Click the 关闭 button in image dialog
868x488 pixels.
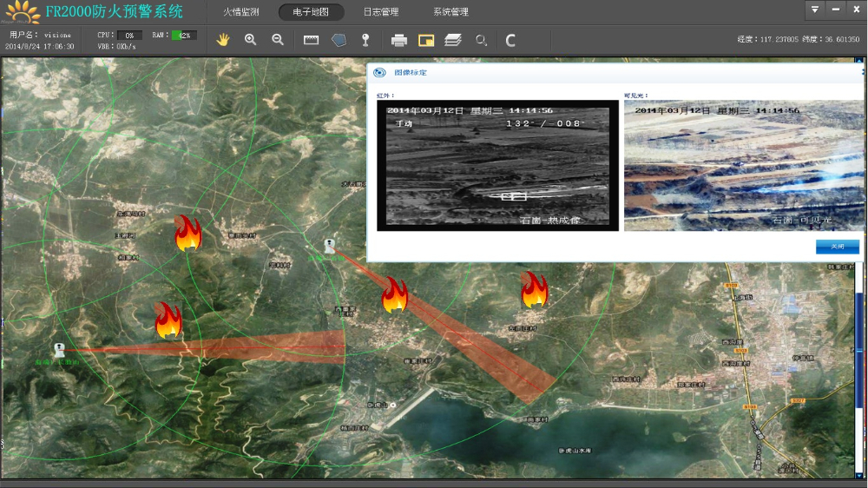point(837,247)
